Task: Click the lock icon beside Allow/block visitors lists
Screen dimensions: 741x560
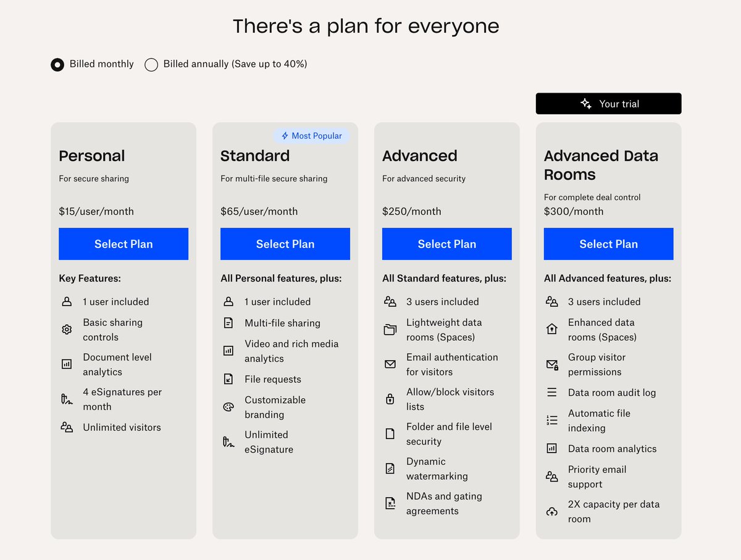Action: click(390, 399)
